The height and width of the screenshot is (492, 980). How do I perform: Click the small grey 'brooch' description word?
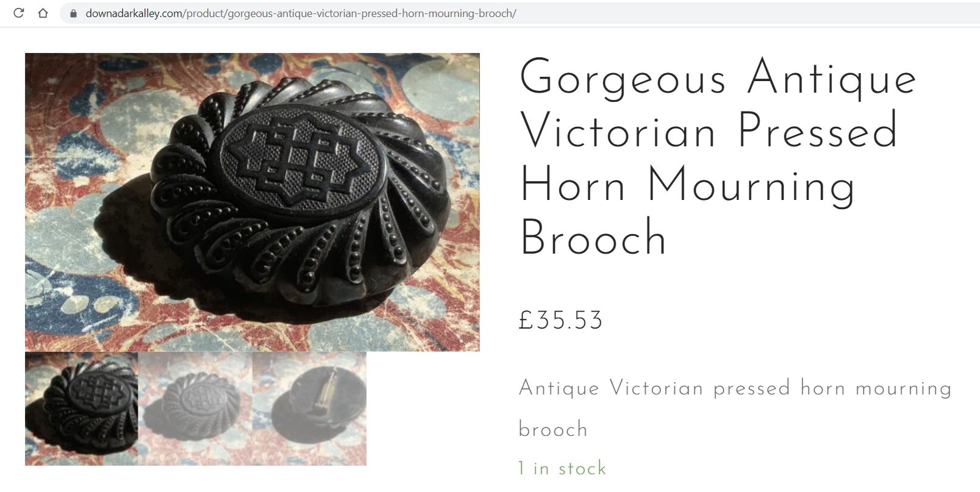pos(553,429)
